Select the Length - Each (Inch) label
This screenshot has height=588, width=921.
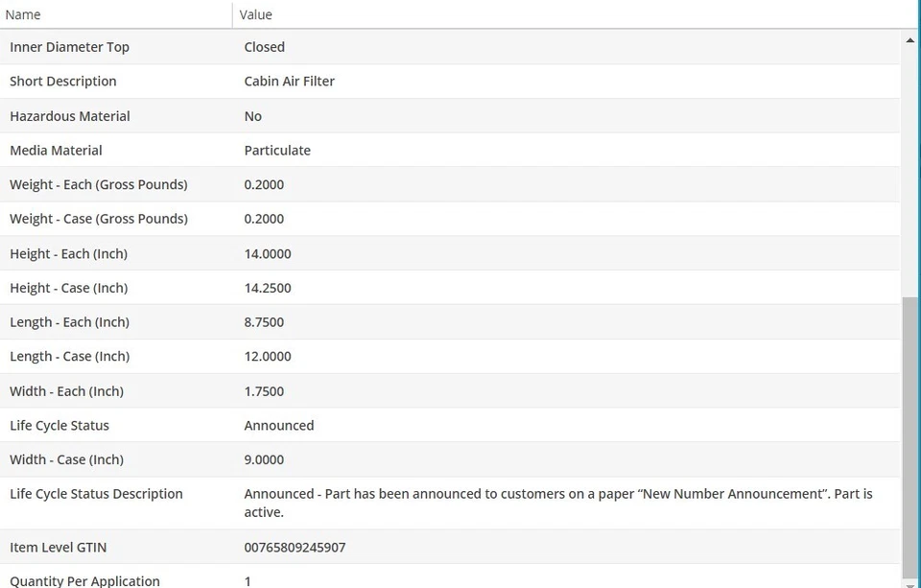point(69,322)
